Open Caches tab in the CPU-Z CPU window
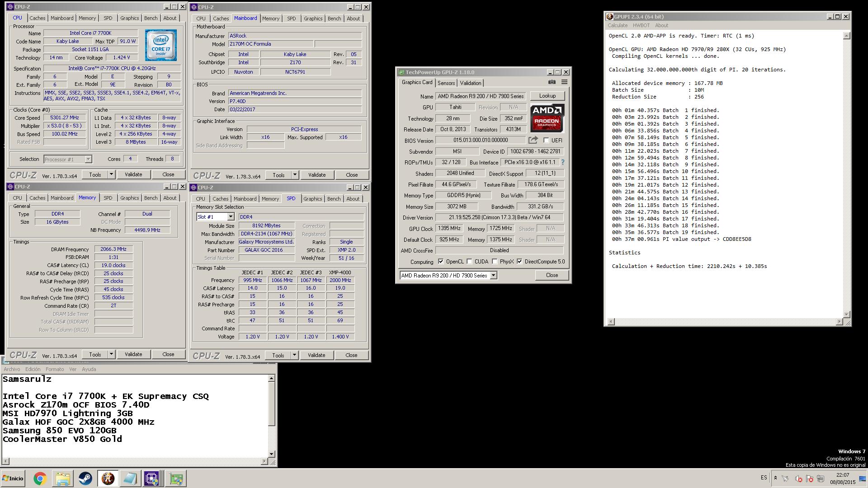This screenshot has width=868, height=488. (37, 18)
